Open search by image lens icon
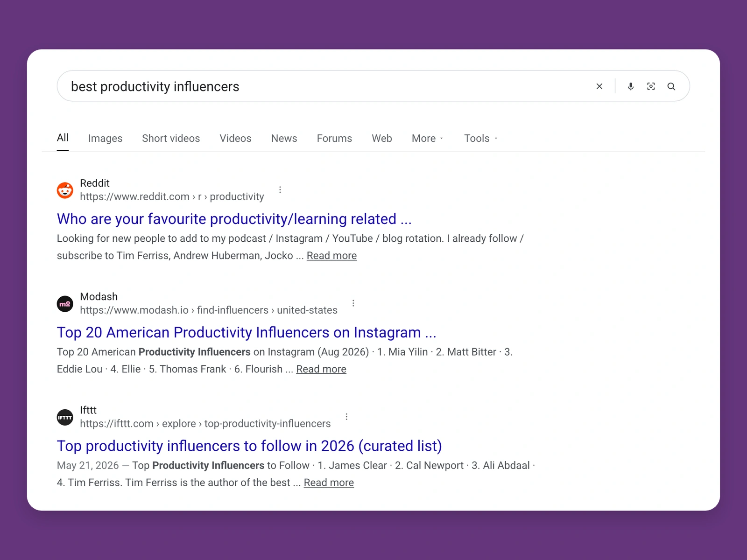 [x=651, y=86]
